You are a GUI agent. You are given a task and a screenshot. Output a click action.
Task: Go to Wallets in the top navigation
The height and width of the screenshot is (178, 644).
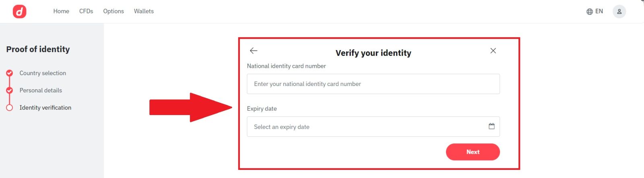(144, 11)
